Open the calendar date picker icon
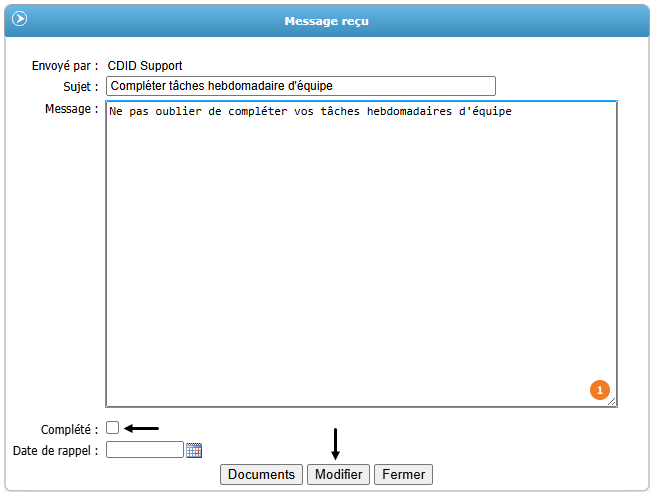 click(x=194, y=450)
